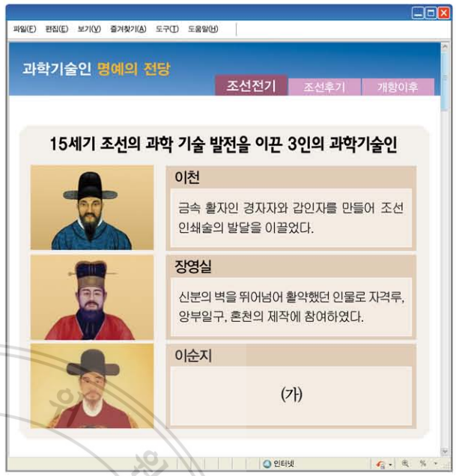Screen dimensions: 456x476
Task: Minimize the browser window
Action: (418, 13)
